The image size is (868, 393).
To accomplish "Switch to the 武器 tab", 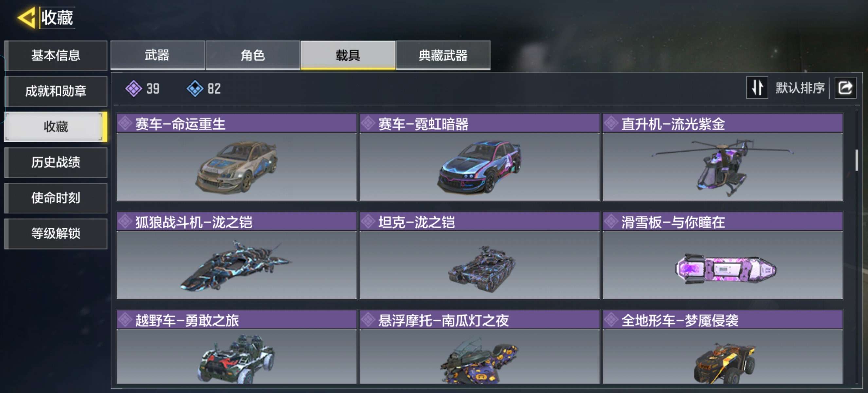I will [x=157, y=55].
